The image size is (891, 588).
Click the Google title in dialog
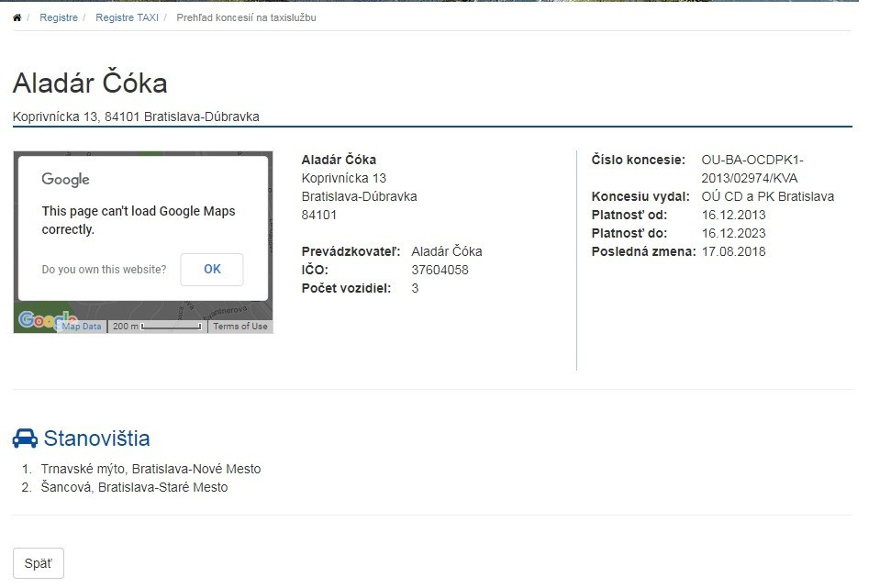point(65,180)
